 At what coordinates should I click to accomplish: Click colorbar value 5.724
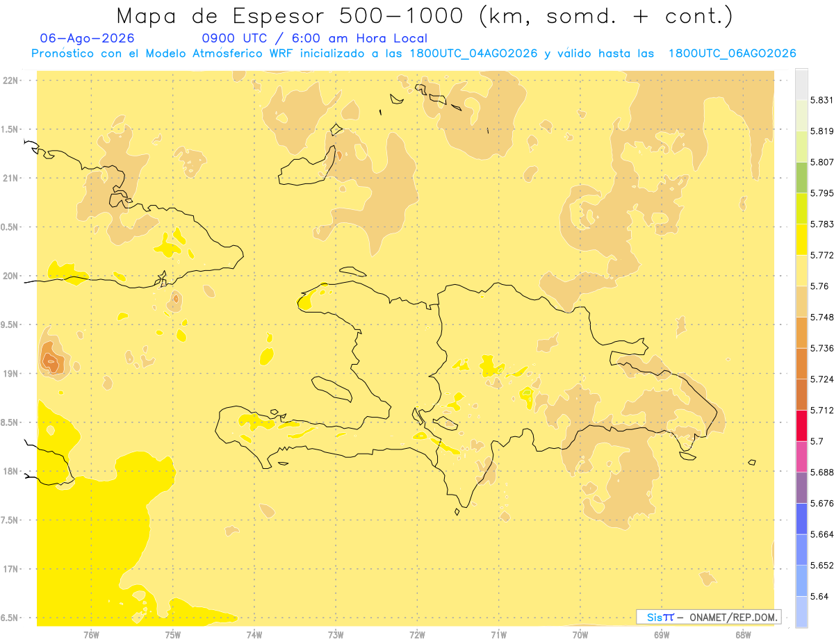821,379
